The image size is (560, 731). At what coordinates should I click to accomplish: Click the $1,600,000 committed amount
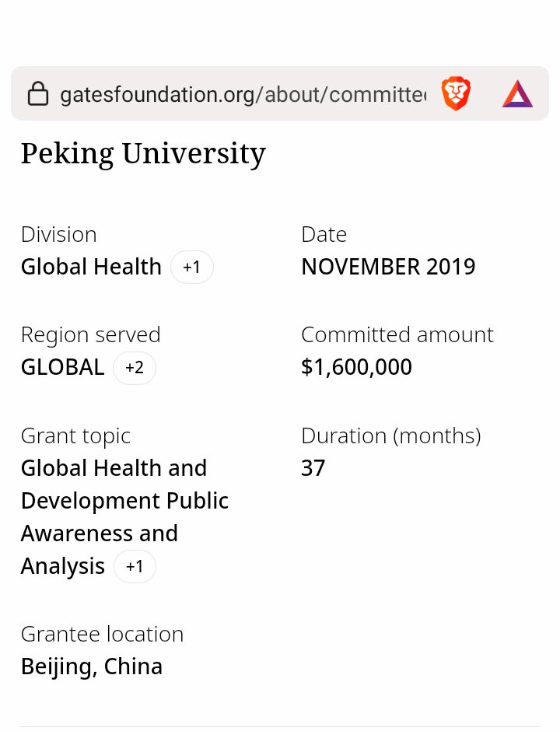356,367
